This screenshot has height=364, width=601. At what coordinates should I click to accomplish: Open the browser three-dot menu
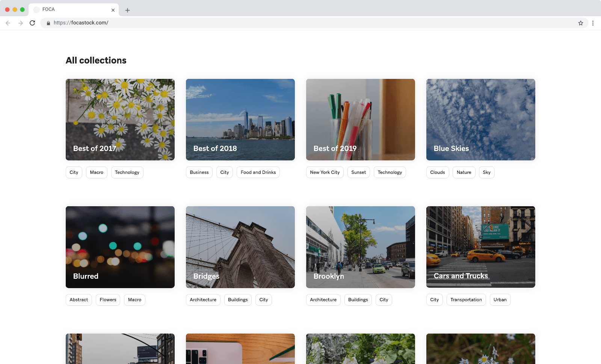point(593,23)
